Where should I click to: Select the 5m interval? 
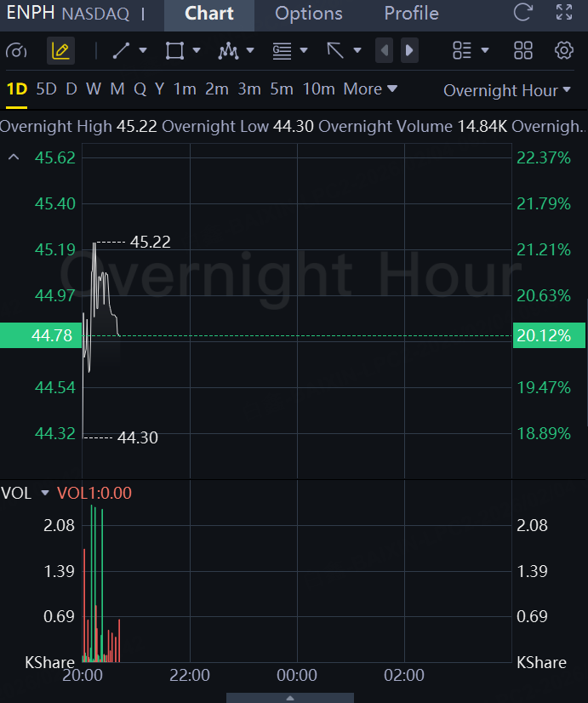(x=281, y=89)
